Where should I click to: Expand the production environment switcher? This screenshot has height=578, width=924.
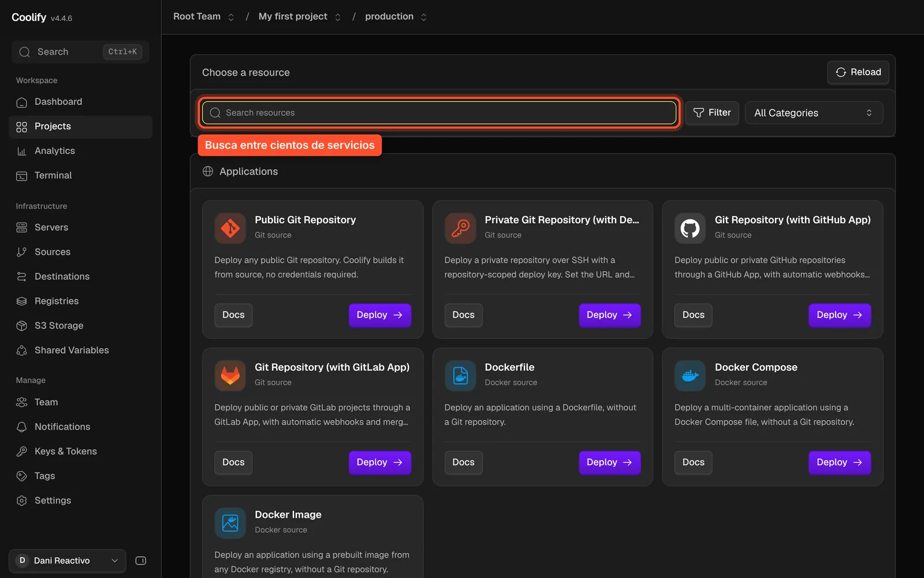(x=424, y=17)
